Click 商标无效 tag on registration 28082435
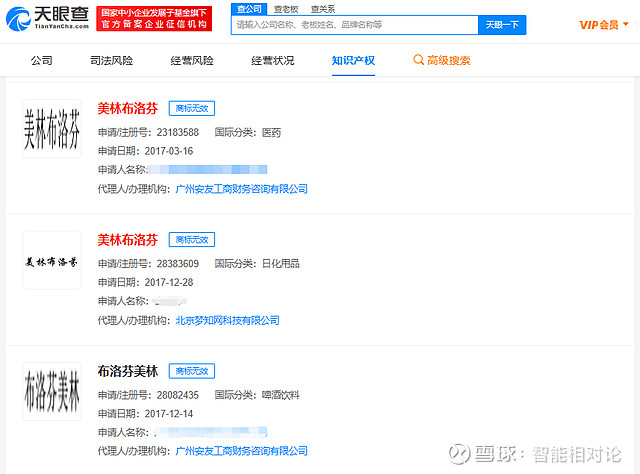Image resolution: width=640 pixels, height=474 pixels. point(192,371)
